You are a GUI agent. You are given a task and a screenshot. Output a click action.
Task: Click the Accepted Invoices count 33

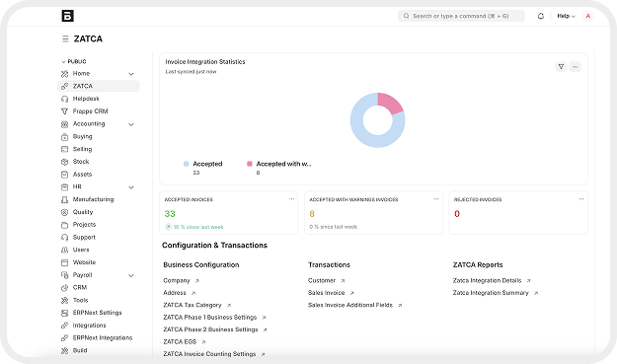click(x=170, y=214)
